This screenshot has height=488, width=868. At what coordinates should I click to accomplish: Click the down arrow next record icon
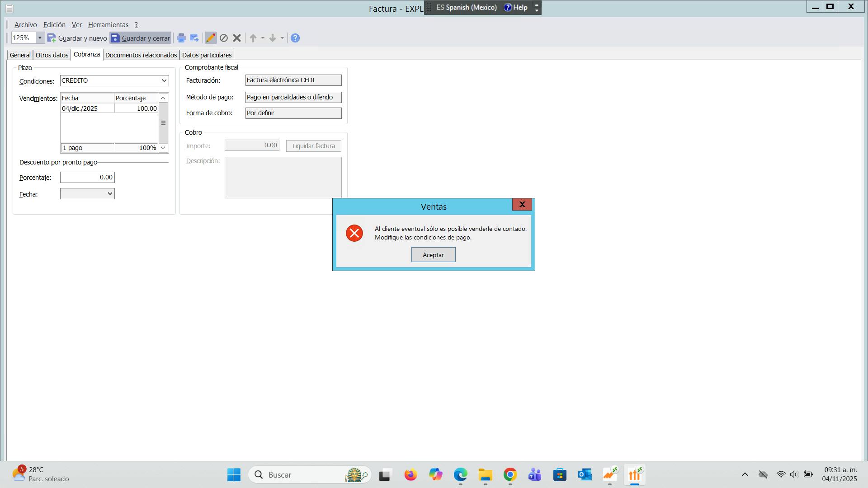[x=273, y=38]
